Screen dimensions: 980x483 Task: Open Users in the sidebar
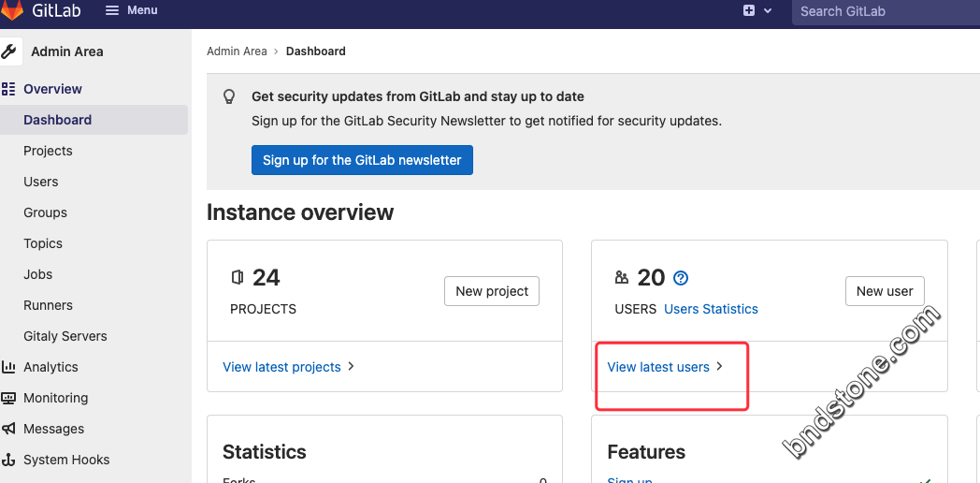coord(40,182)
